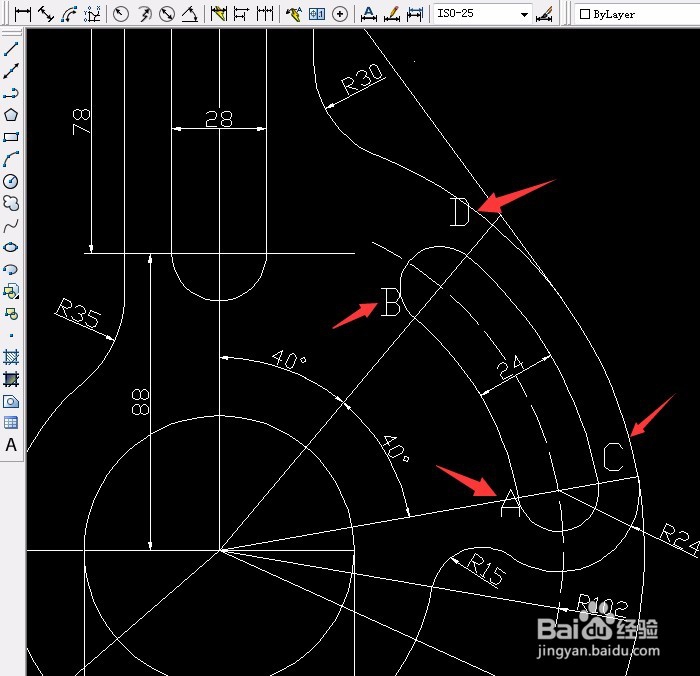700x676 pixels.
Task: Select the Ellipse Arc tool
Action: pos(11,270)
